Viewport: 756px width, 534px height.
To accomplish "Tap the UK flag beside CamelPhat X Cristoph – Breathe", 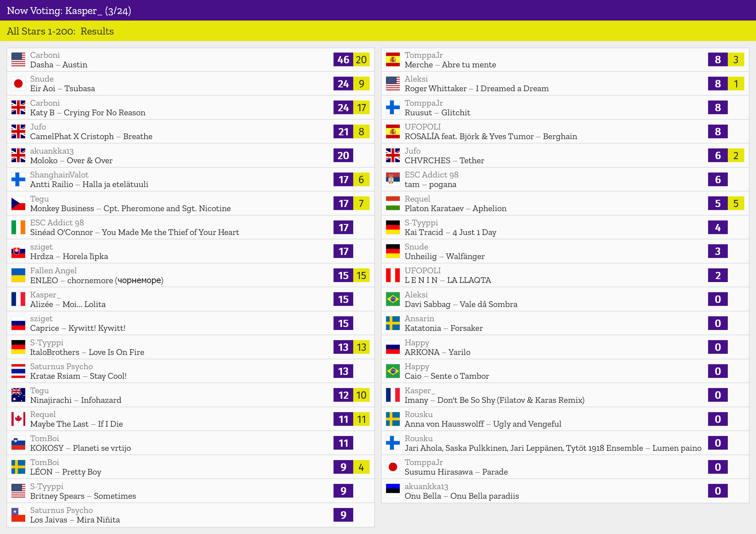I will [18, 131].
